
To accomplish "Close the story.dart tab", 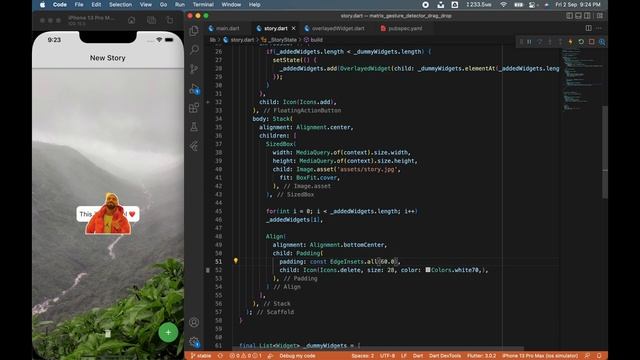I will tap(293, 28).
